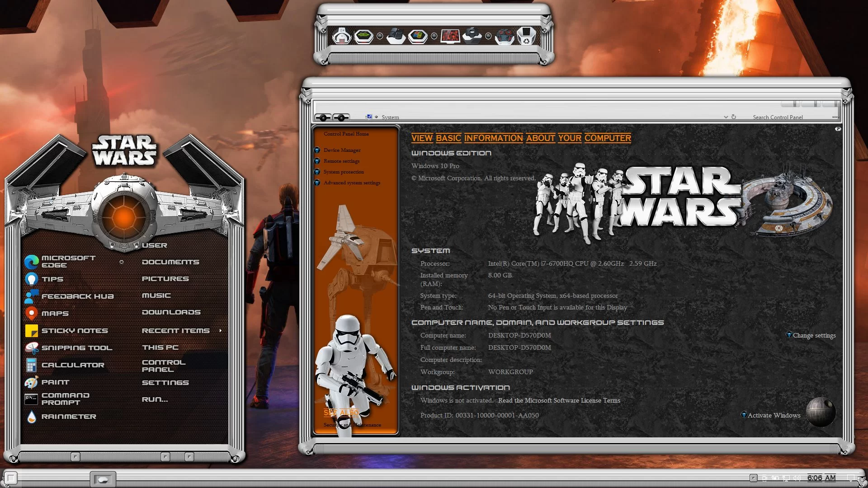
Task: Open Control Panel from start menu
Action: tap(163, 366)
